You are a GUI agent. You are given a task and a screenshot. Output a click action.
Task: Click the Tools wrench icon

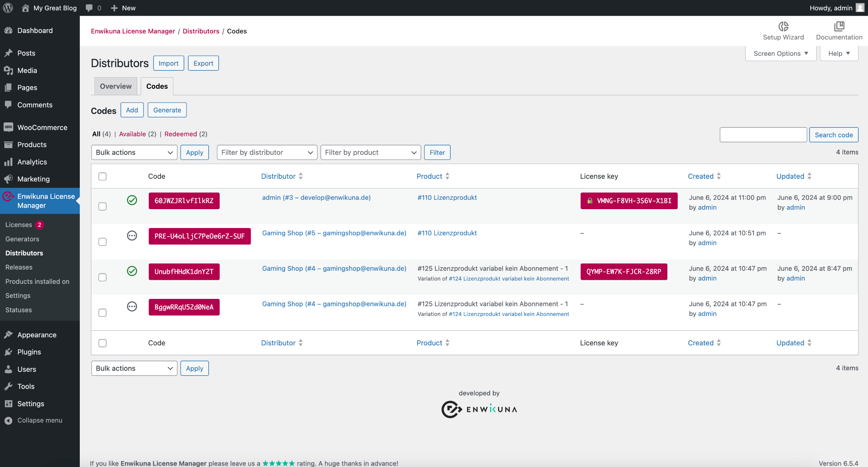[x=8, y=386]
